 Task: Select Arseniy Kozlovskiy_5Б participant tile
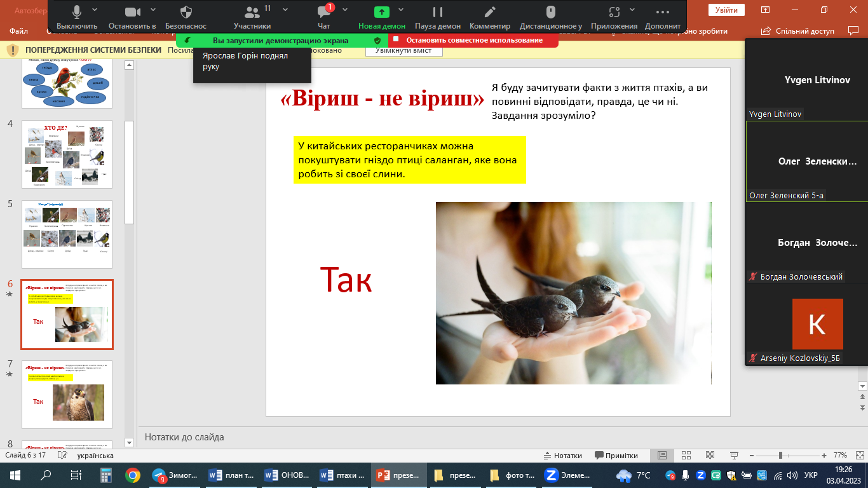pyautogui.click(x=806, y=324)
